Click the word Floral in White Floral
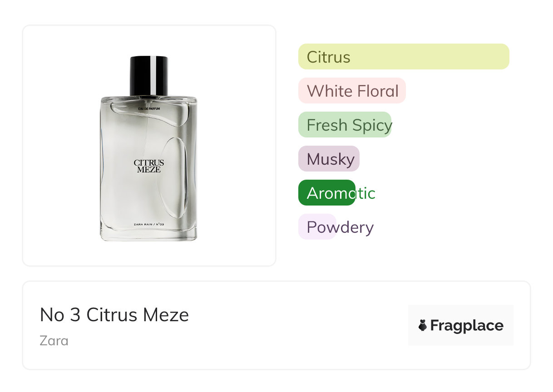The width and height of the screenshot is (553, 392). (x=378, y=91)
